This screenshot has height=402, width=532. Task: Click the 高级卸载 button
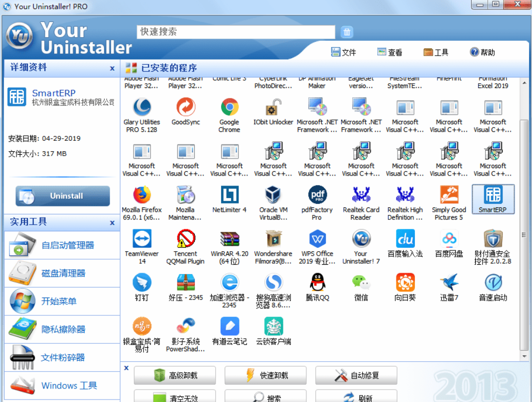click(x=175, y=375)
